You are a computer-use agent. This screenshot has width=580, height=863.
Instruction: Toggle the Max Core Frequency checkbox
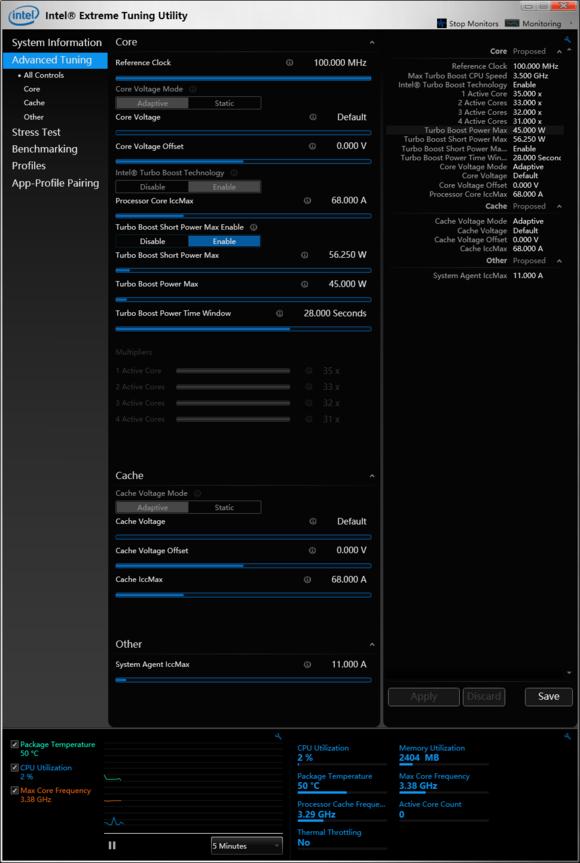tap(15, 791)
